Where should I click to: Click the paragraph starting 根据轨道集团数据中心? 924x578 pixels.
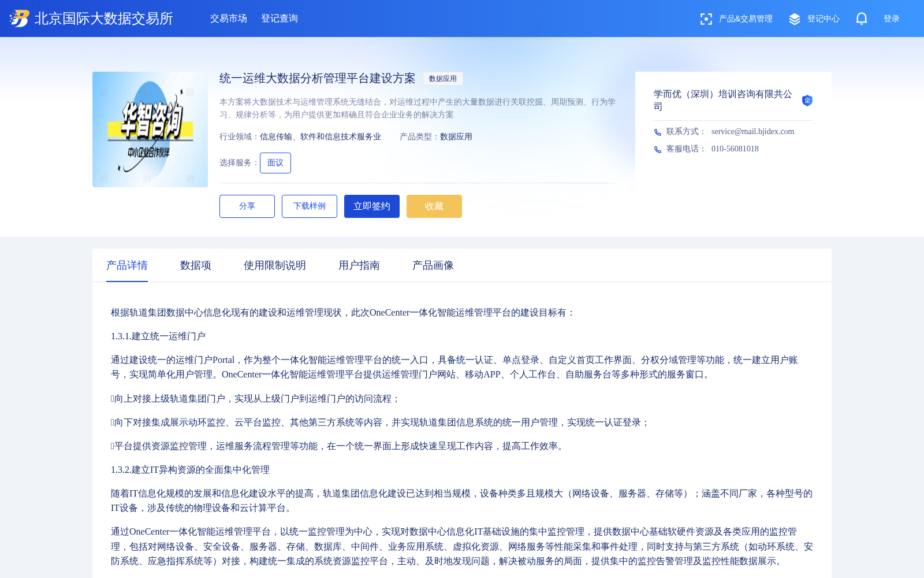click(343, 313)
